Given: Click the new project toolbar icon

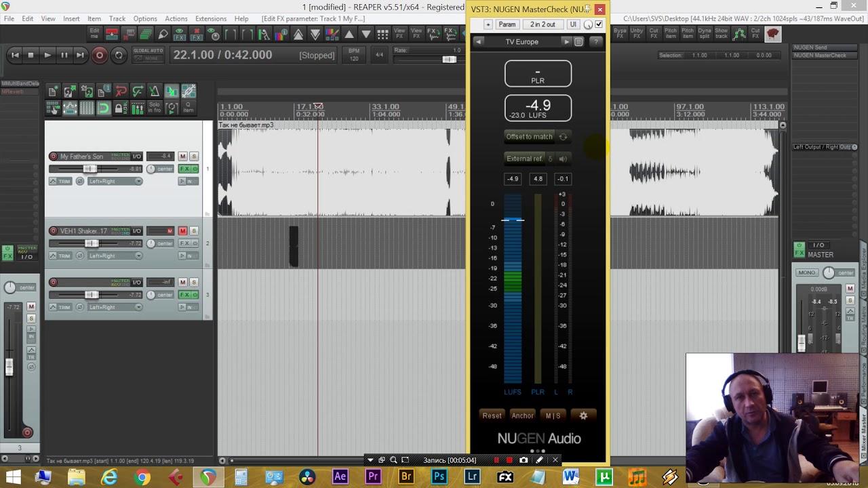Looking at the screenshot, I should pos(53,91).
